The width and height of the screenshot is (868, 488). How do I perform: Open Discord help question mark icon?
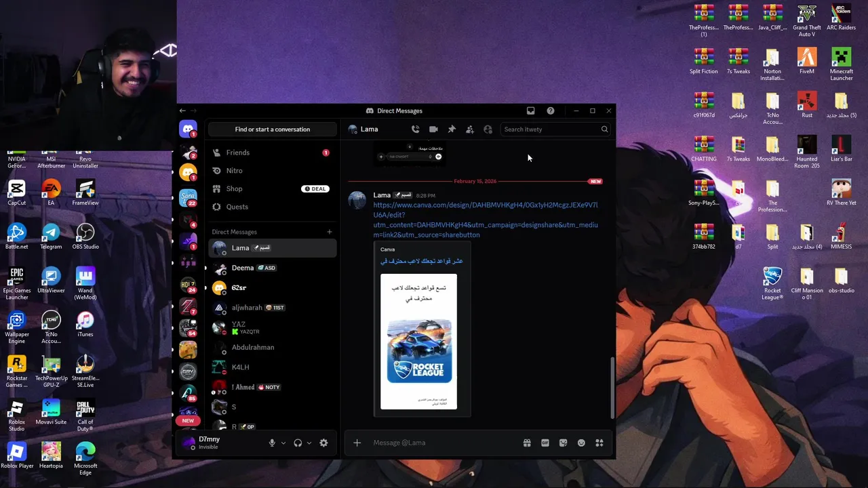click(x=551, y=110)
